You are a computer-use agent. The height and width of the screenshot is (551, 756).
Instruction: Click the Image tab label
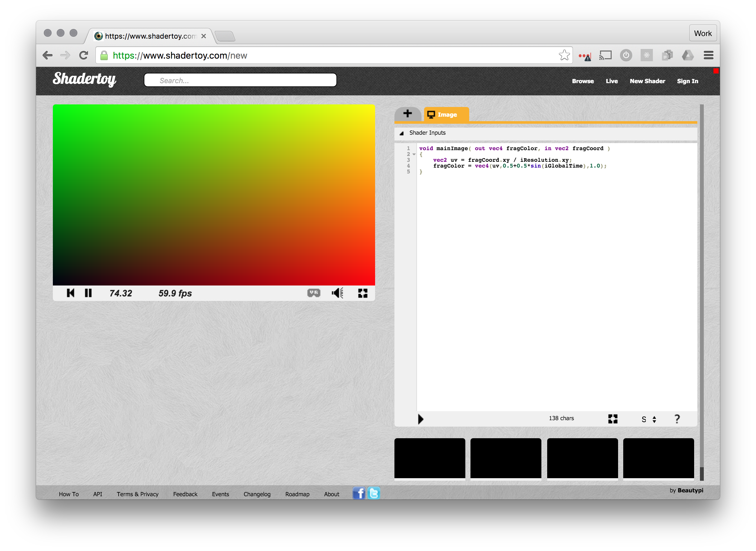click(x=447, y=114)
